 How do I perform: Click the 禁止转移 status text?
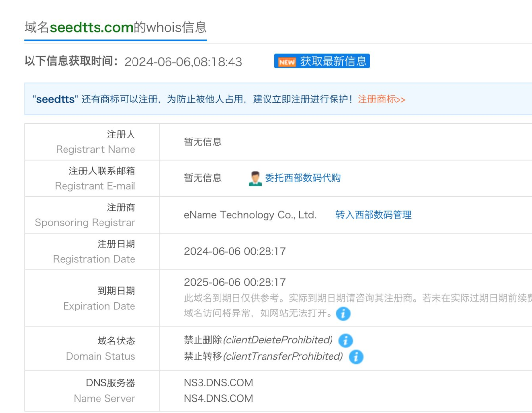coord(203,356)
